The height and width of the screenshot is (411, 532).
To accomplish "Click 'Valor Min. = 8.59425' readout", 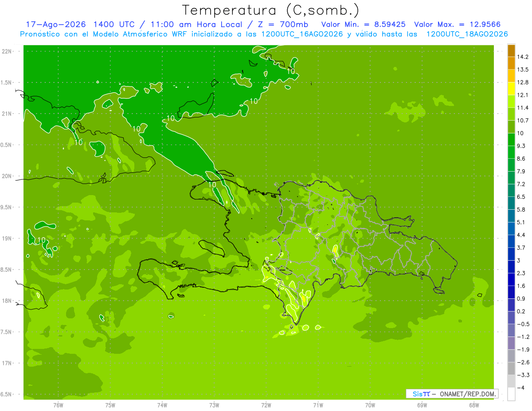I will 364,24.
